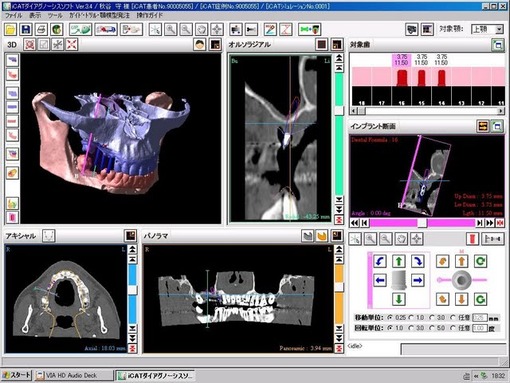Image resolution: width=510 pixels, height=383 pixels.
Task: Open the ガイド・ドリル・顎模型発注 menu
Action: point(99,15)
